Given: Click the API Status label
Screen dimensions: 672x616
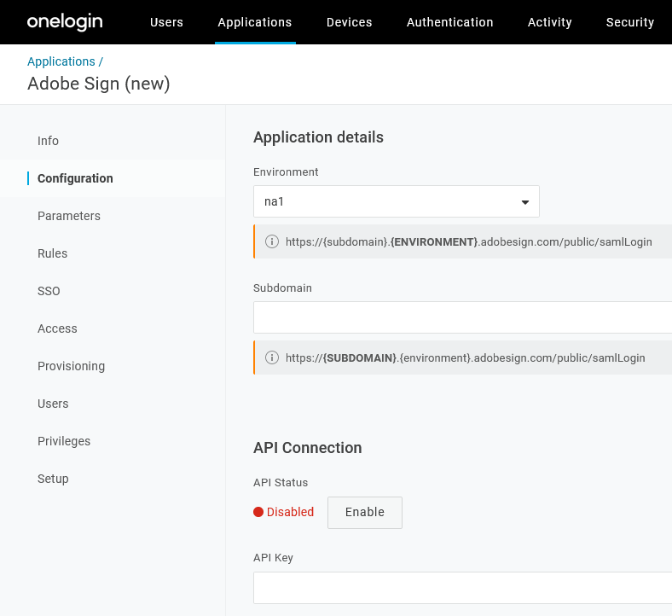Looking at the screenshot, I should pyautogui.click(x=281, y=482).
